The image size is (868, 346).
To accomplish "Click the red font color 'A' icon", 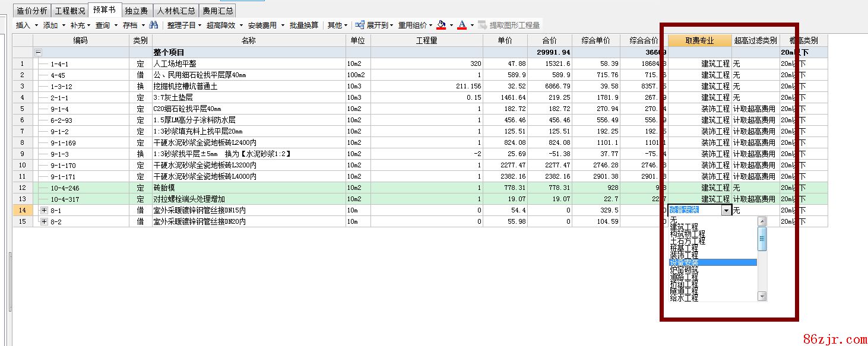I will [x=462, y=26].
